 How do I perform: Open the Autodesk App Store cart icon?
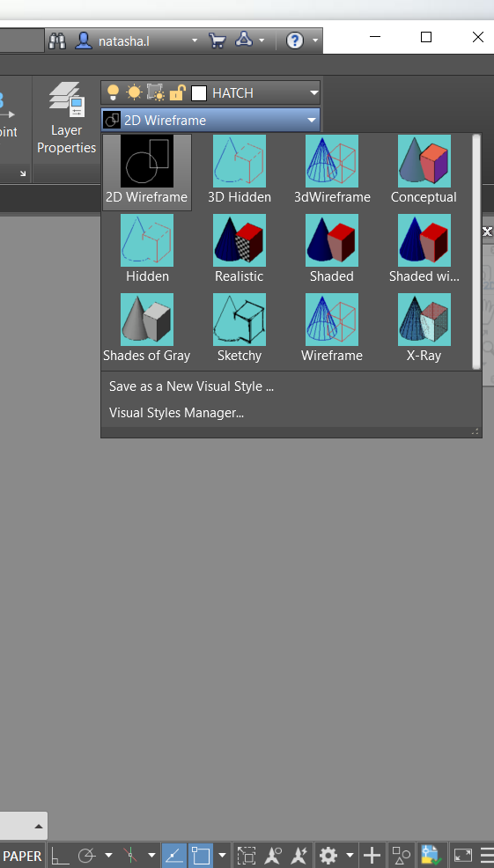[x=218, y=40]
